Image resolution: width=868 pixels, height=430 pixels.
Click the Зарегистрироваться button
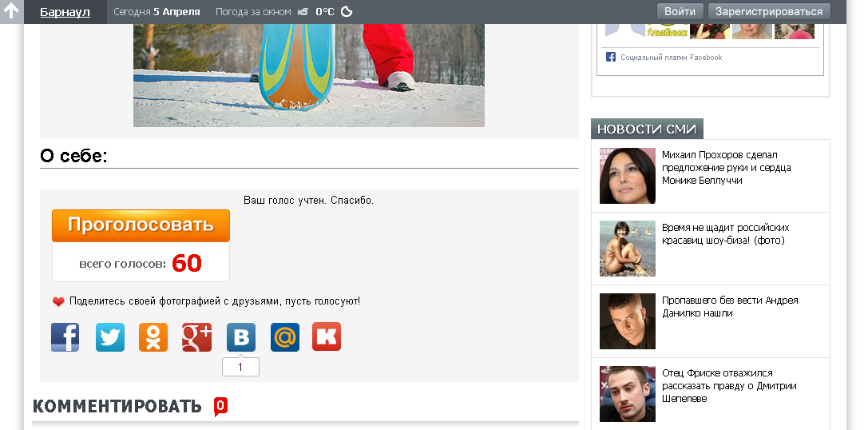pos(769,11)
